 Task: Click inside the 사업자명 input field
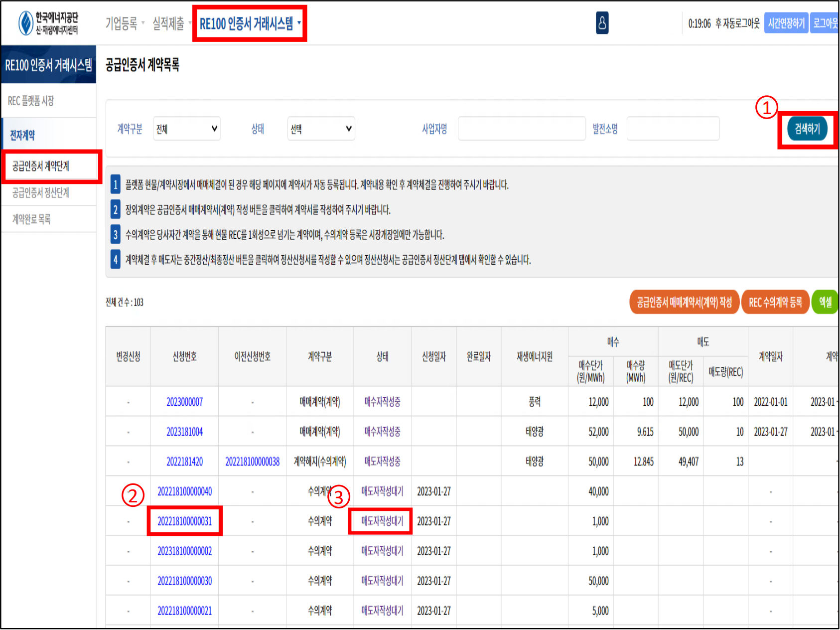click(x=521, y=129)
